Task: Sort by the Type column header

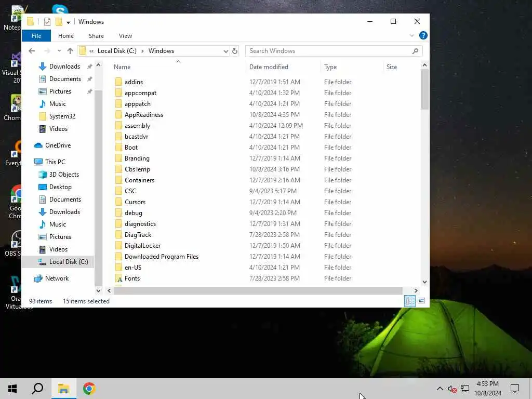Action: coord(330,67)
